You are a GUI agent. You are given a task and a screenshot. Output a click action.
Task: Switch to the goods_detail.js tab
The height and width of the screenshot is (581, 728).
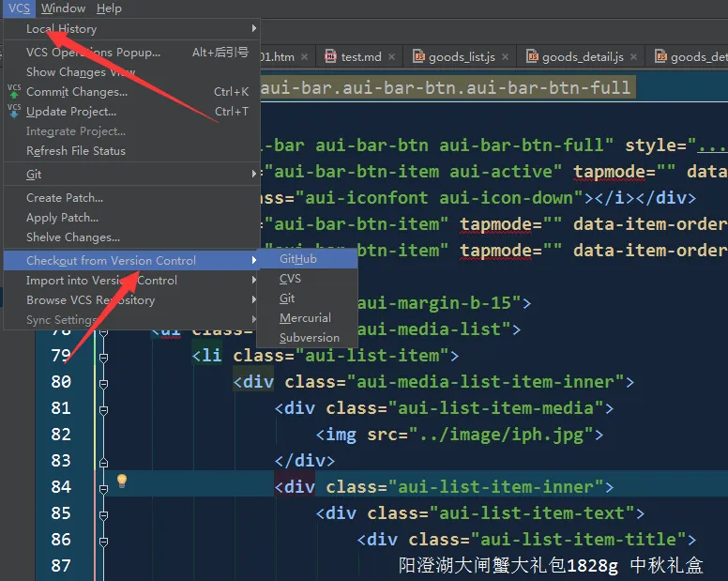[x=583, y=56]
